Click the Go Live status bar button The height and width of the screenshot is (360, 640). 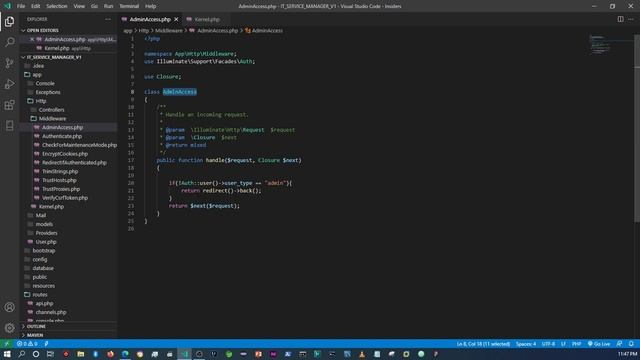[x=599, y=344]
